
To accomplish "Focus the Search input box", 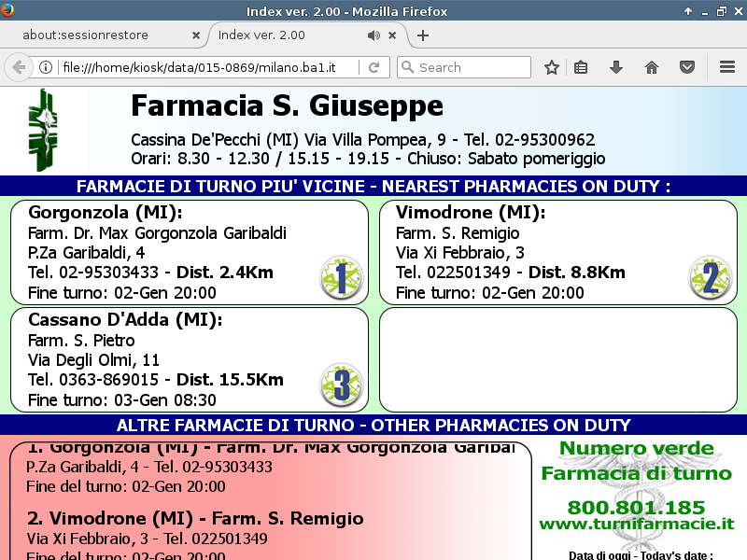I will [x=472, y=67].
